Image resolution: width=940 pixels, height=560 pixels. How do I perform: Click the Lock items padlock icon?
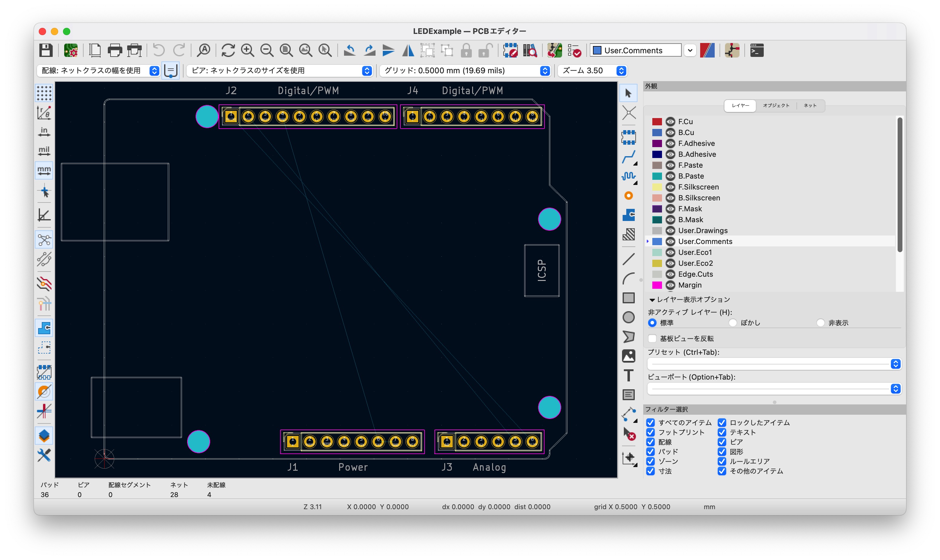[x=466, y=50]
